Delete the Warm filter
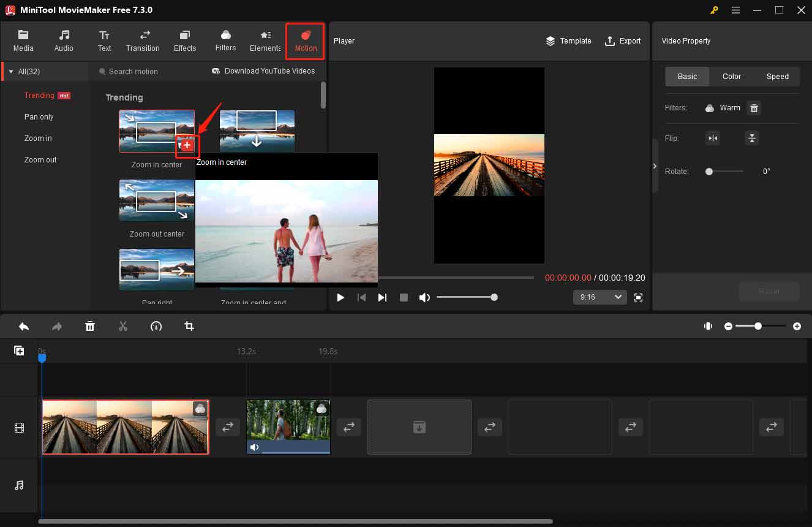This screenshot has height=527, width=812. tap(754, 108)
